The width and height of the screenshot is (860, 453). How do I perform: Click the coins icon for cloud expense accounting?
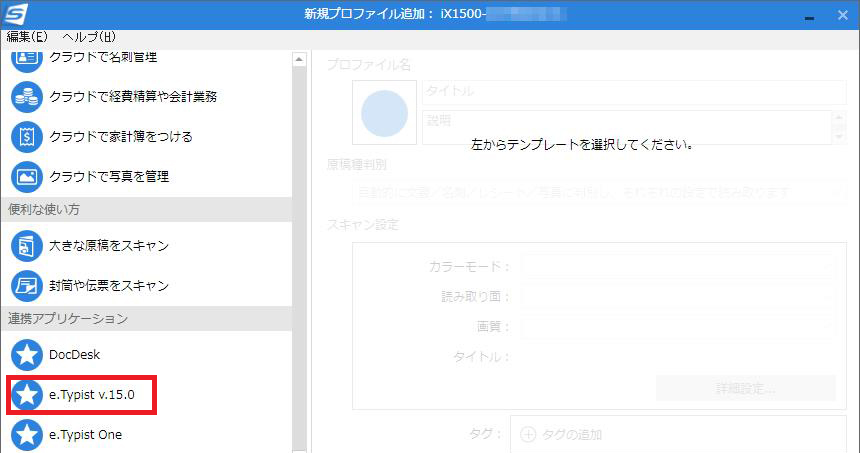point(26,97)
